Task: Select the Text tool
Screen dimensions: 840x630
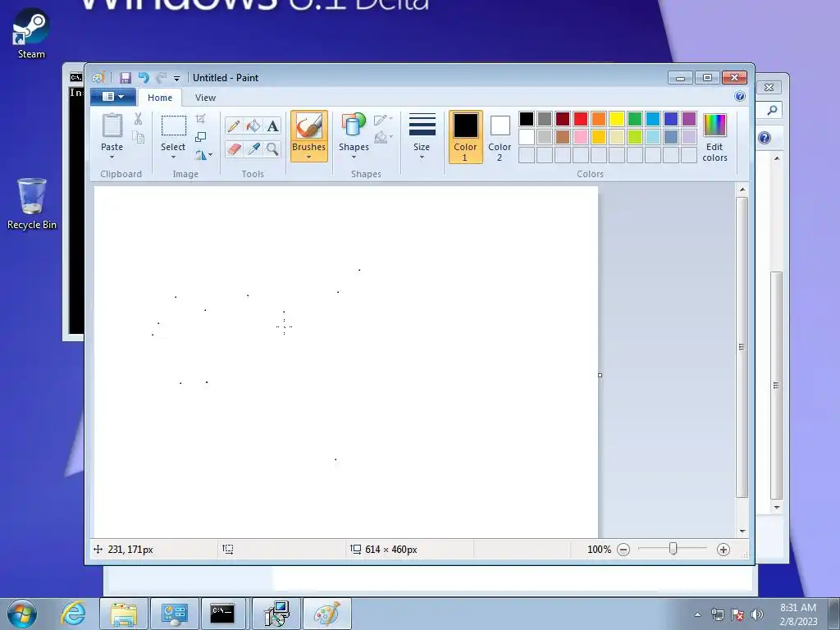Action: point(272,126)
